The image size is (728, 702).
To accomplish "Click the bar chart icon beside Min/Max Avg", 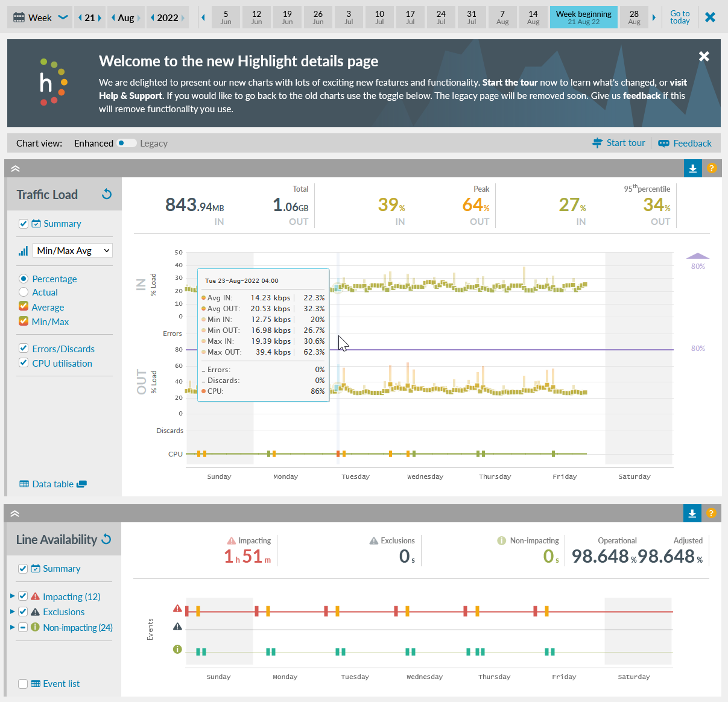I will point(23,250).
